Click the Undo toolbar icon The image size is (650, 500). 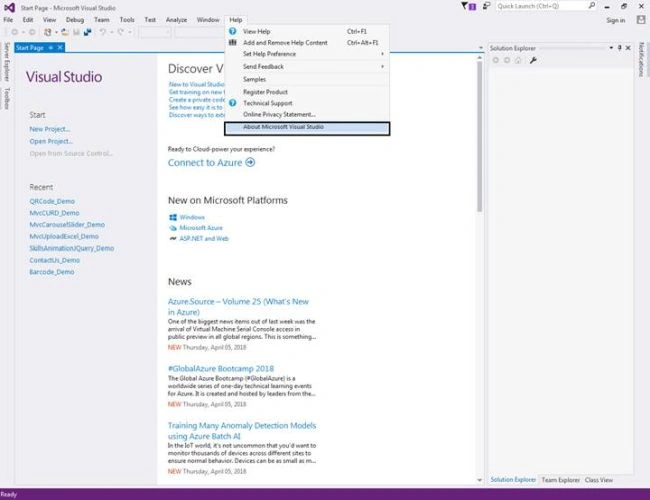pyautogui.click(x=103, y=32)
